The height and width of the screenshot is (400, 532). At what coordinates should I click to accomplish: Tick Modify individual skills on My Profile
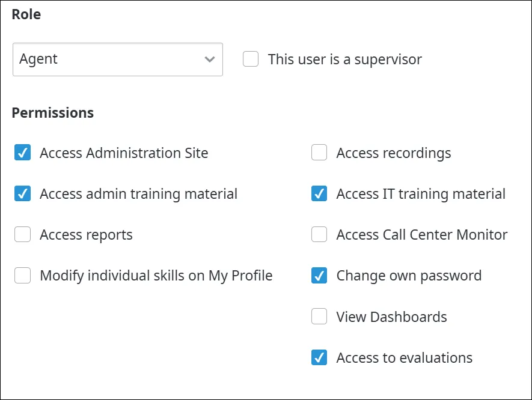22,275
